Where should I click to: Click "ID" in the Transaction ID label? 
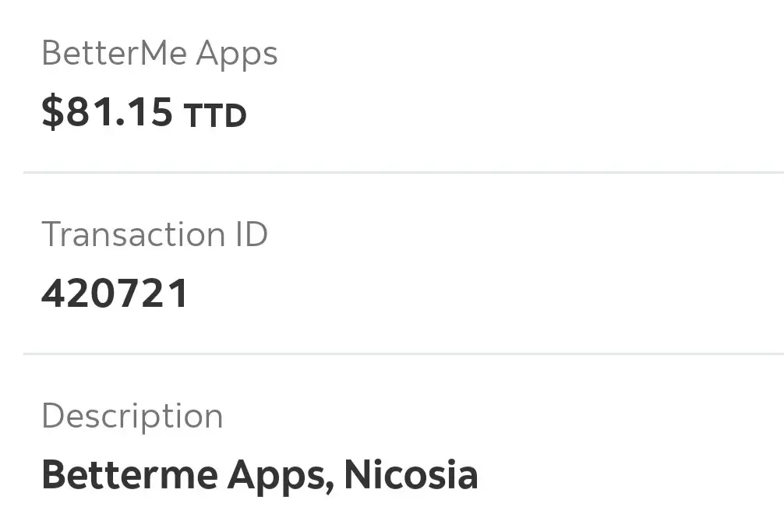pyautogui.click(x=251, y=234)
